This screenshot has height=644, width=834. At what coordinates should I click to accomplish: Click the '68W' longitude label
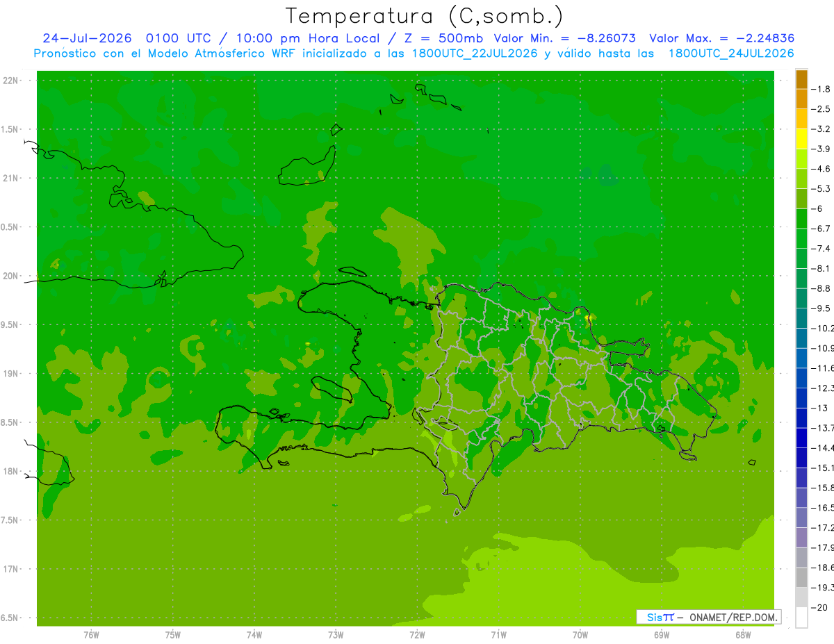pyautogui.click(x=743, y=635)
